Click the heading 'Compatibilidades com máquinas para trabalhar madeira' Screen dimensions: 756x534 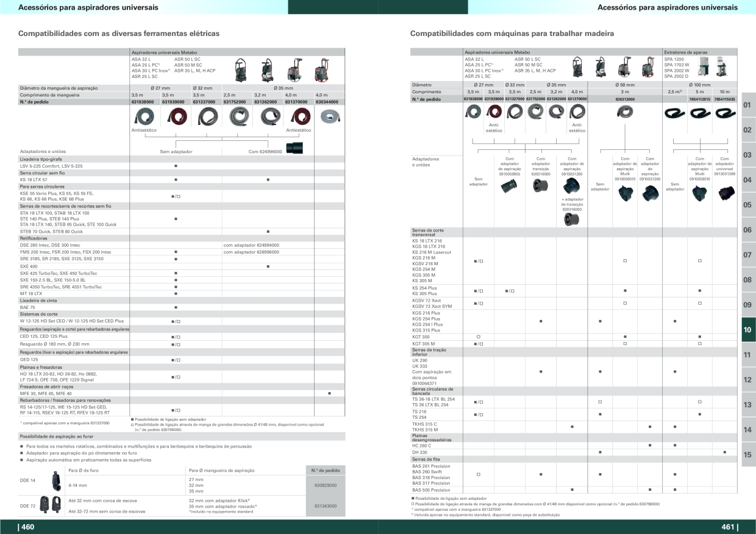point(512,33)
